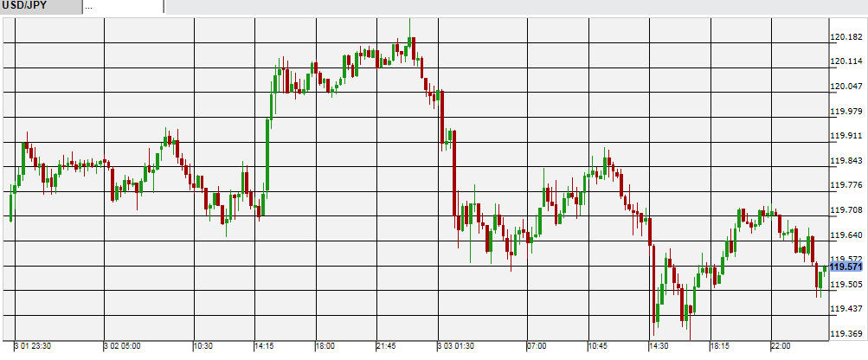Click the 120.047 price level label
The height and width of the screenshot is (360, 868).
click(846, 87)
